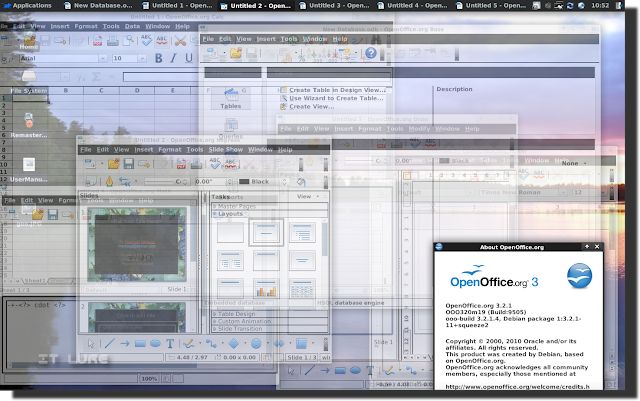Switch to New Database.o... in taskbar
This screenshot has width=640, height=401.
click(98, 5)
